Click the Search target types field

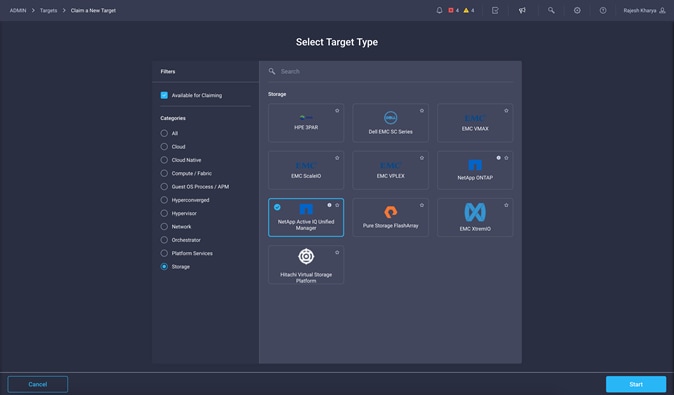[x=390, y=71]
